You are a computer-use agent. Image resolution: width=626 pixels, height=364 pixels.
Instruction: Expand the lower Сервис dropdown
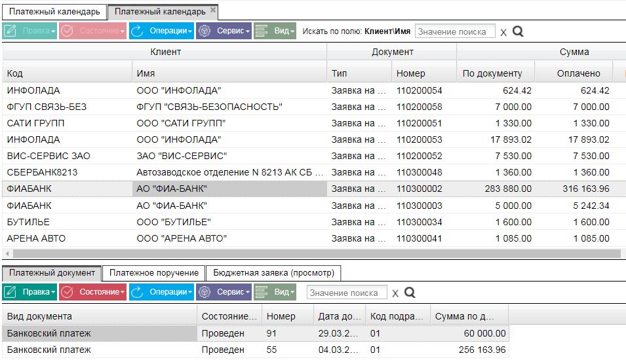(x=224, y=292)
